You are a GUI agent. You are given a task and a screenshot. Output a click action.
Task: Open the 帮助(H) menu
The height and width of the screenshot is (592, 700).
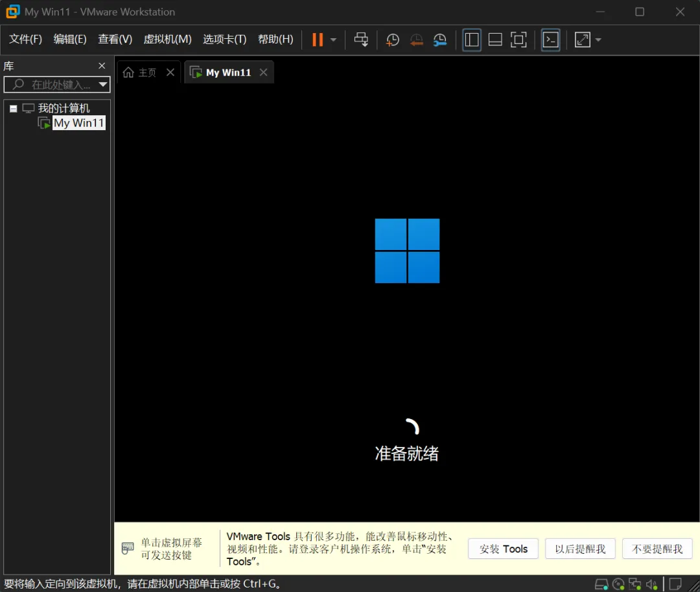point(275,40)
